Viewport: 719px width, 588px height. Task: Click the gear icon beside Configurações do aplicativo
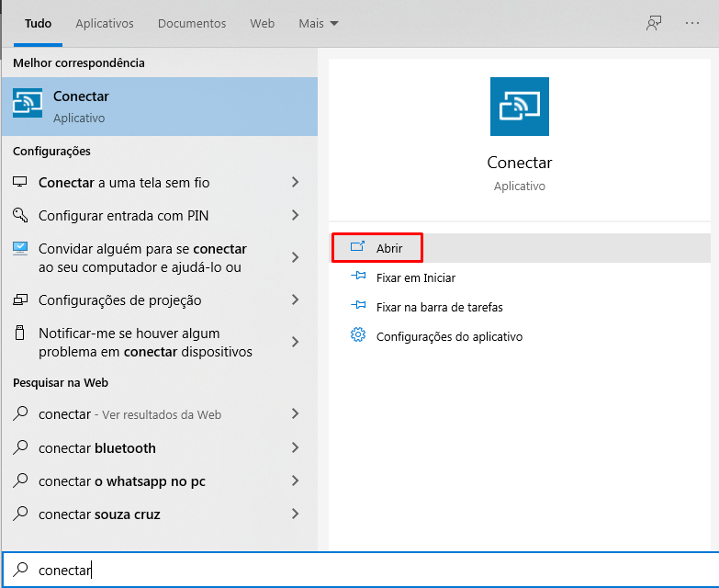click(x=358, y=334)
